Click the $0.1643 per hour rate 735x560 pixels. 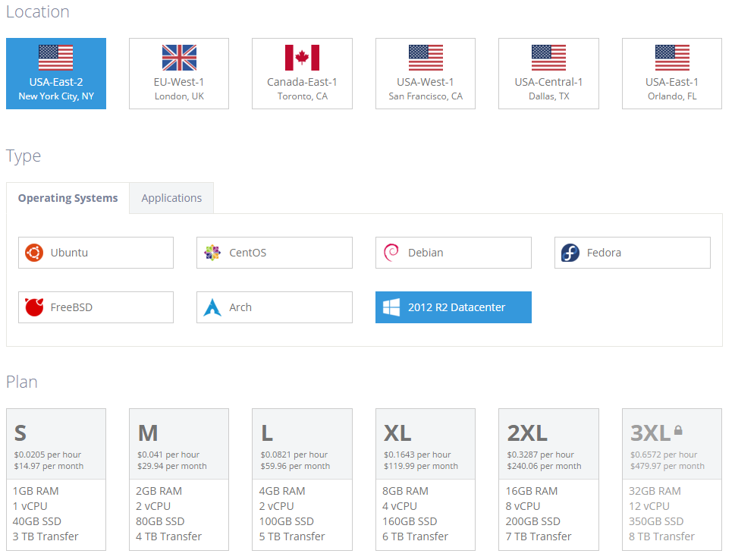[417, 455]
